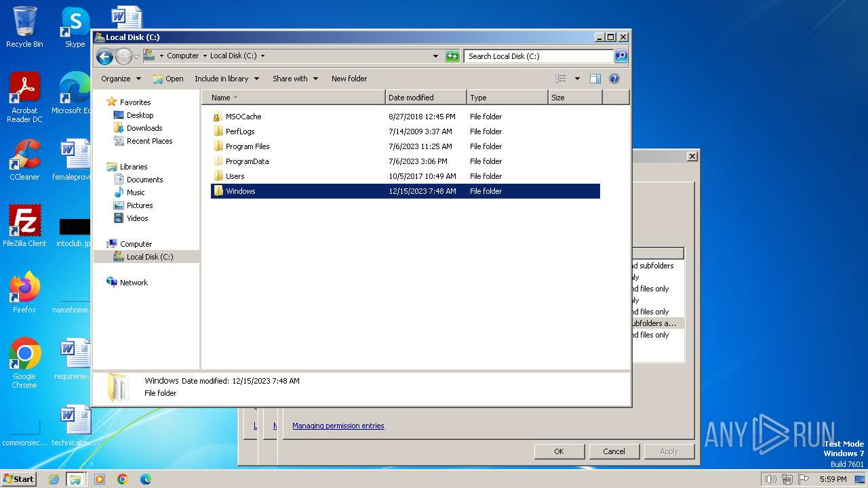Expand the address bar history dropdown
This screenshot has height=488, width=868.
(435, 56)
